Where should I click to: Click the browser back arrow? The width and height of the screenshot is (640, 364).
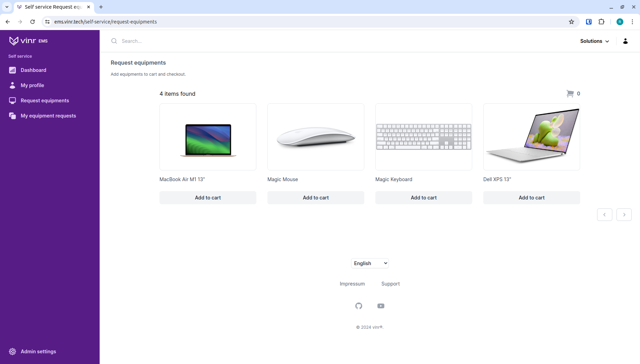point(8,22)
